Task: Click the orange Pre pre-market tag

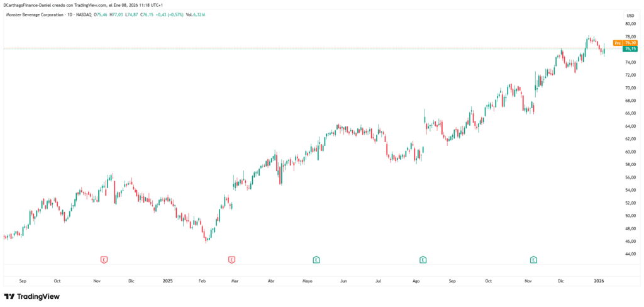Action: pos(617,43)
